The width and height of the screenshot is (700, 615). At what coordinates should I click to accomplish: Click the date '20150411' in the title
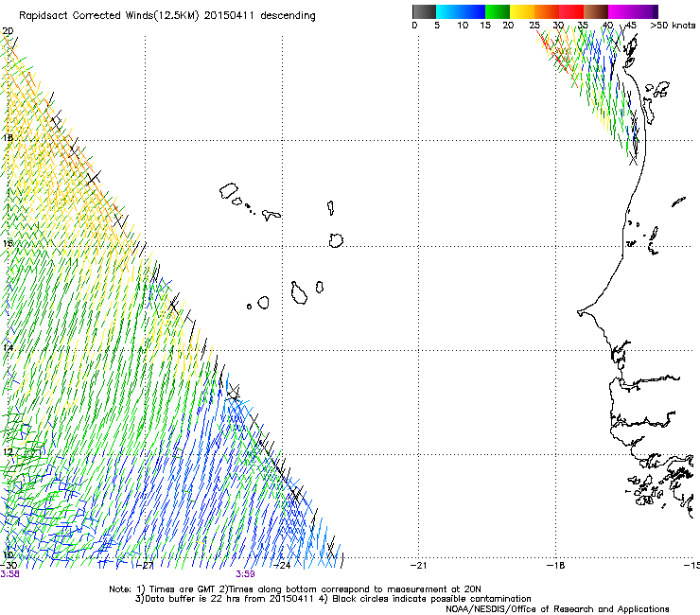(229, 16)
